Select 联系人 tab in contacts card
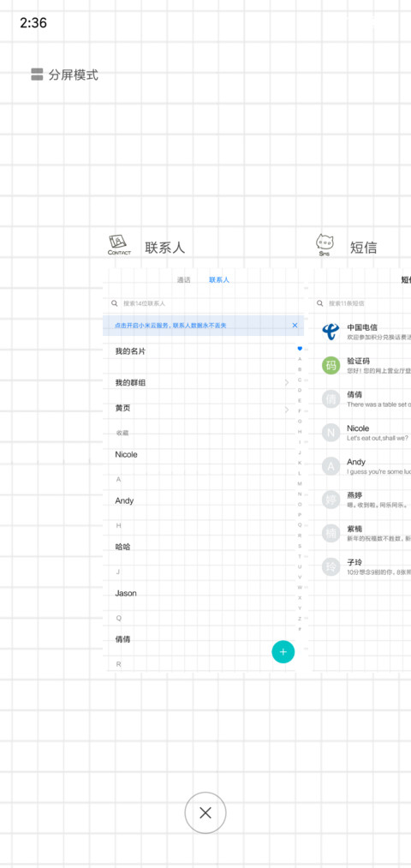This screenshot has height=868, width=411. coord(219,280)
